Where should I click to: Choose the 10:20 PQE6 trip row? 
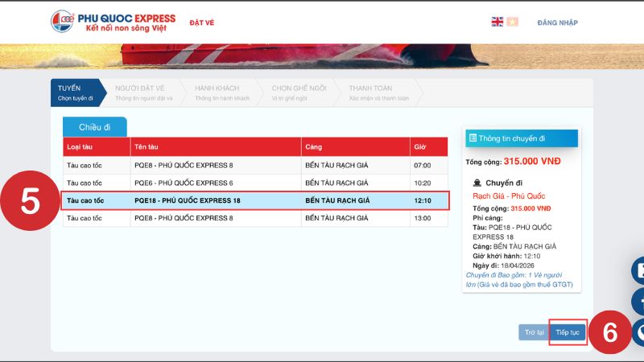pyautogui.click(x=255, y=183)
